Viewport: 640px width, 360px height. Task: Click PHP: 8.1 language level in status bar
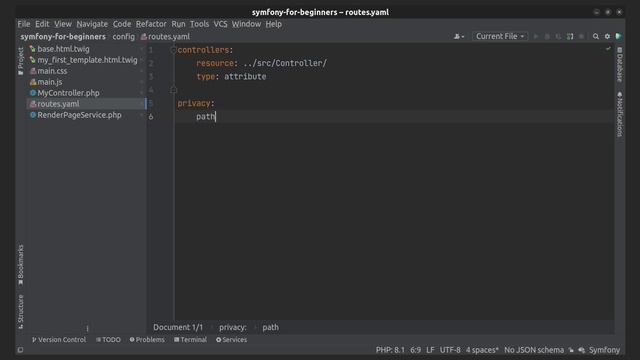tap(390, 350)
